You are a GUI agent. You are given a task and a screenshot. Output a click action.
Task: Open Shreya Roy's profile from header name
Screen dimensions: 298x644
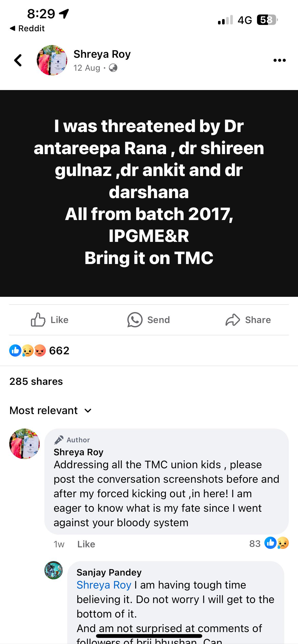coord(102,54)
